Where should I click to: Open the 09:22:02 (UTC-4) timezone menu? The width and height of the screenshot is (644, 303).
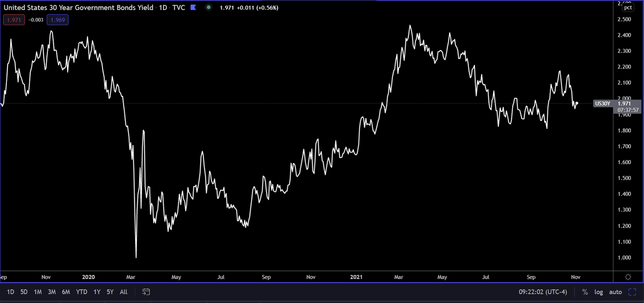pos(543,292)
